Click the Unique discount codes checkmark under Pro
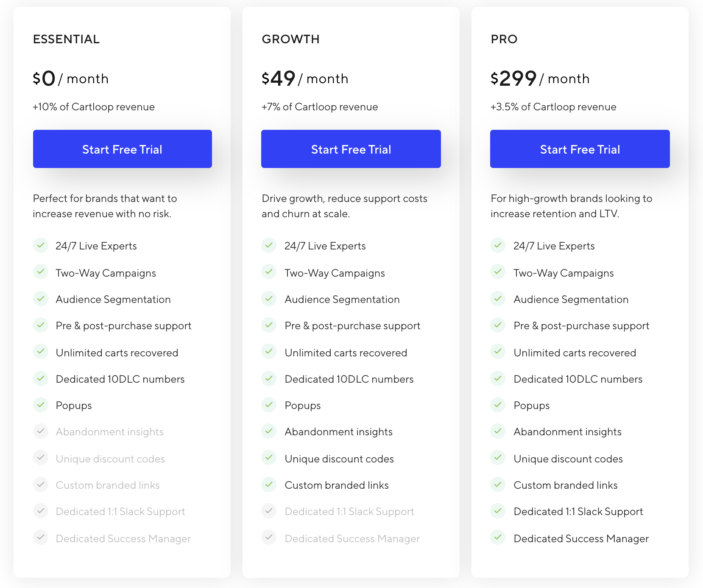 pyautogui.click(x=498, y=458)
